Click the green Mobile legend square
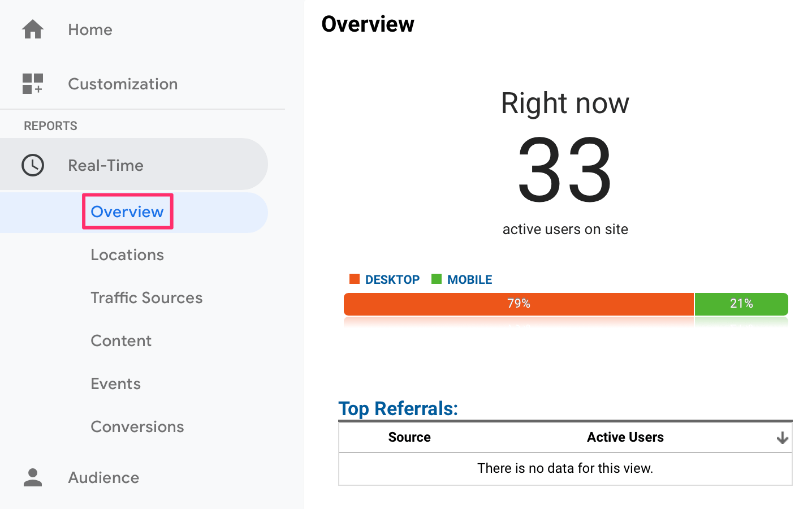Image resolution: width=812 pixels, height=509 pixels. pyautogui.click(x=437, y=279)
